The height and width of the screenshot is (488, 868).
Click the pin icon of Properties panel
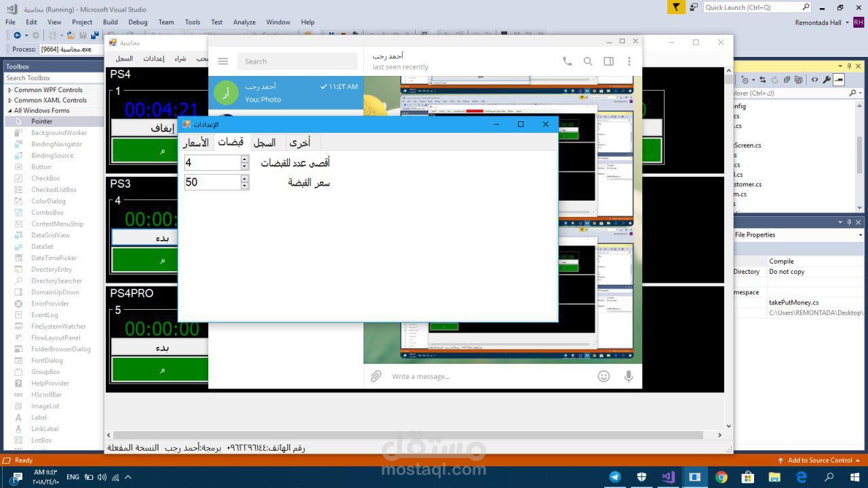click(x=849, y=222)
